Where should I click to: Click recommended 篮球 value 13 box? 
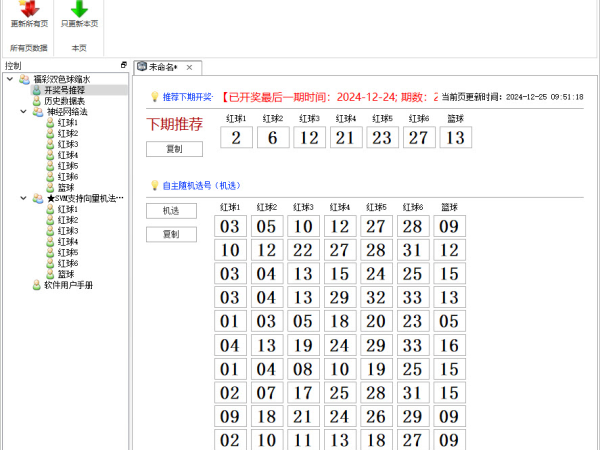click(456, 137)
